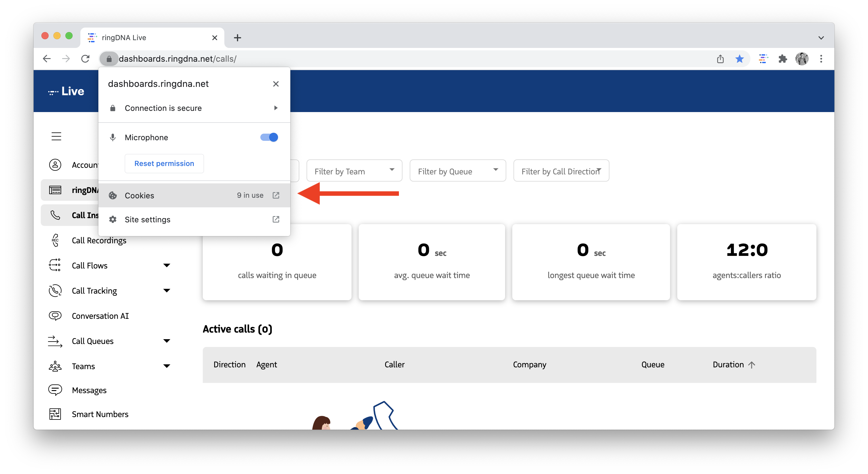The height and width of the screenshot is (474, 868).
Task: Open Call Recordings in sidebar
Action: 99,240
